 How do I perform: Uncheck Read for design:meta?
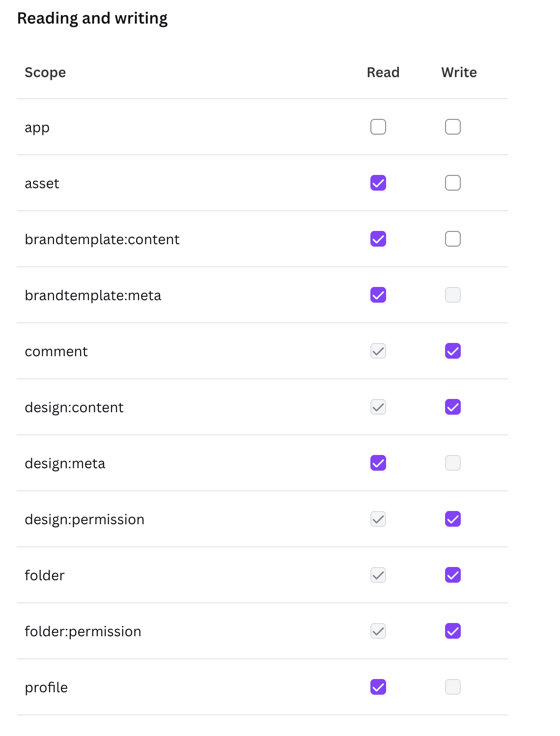(x=378, y=463)
